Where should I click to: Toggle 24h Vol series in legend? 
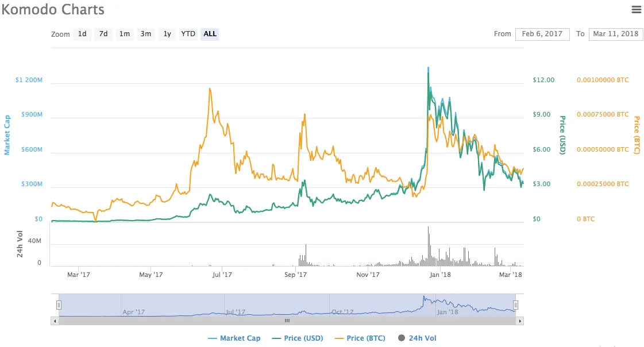417,338
